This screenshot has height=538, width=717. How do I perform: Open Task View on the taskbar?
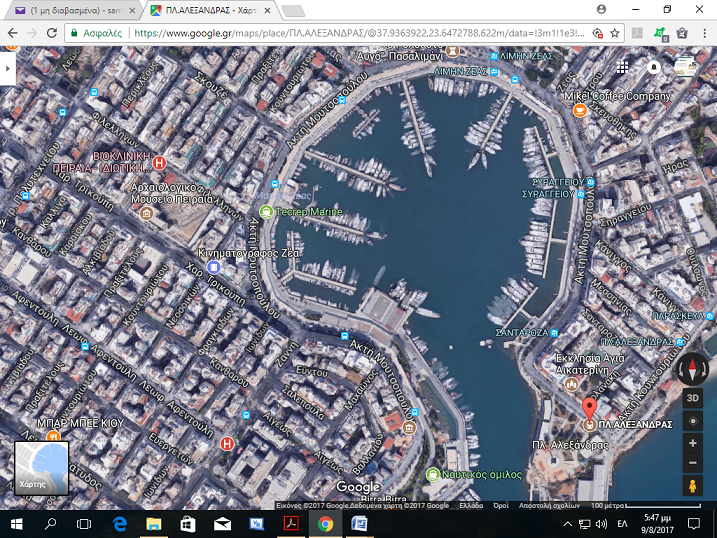(84, 524)
